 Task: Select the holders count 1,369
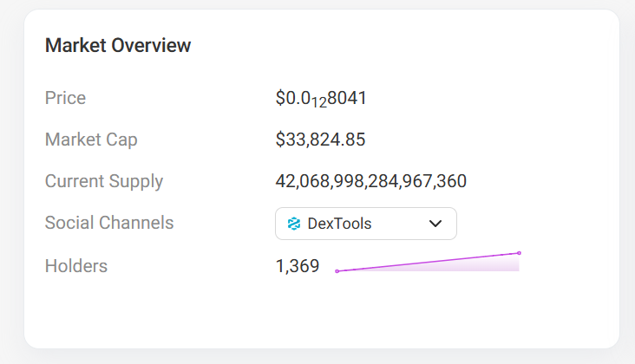298,266
